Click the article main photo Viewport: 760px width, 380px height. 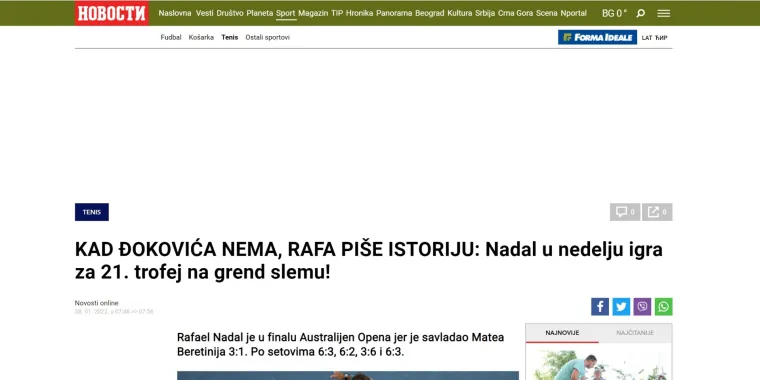tap(348, 376)
